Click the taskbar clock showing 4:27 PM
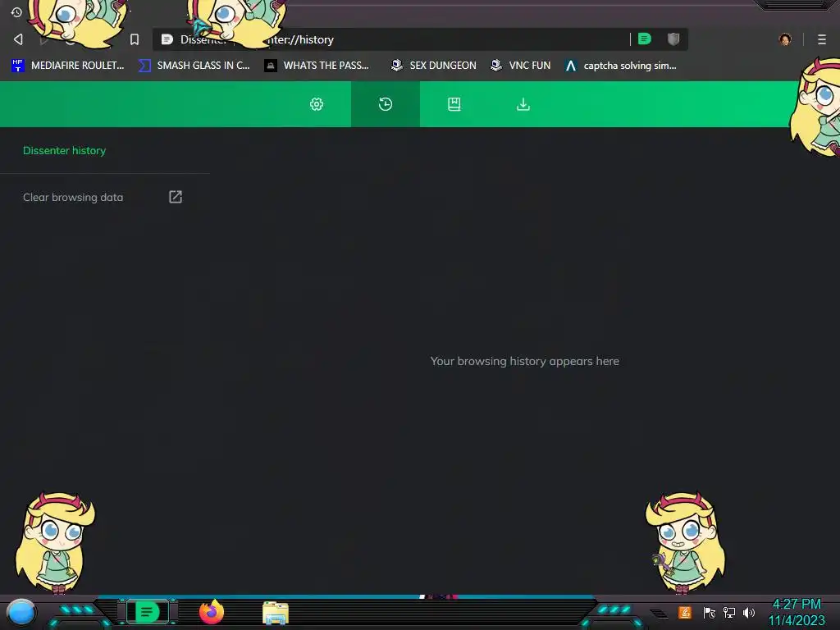This screenshot has width=840, height=630. 797,612
